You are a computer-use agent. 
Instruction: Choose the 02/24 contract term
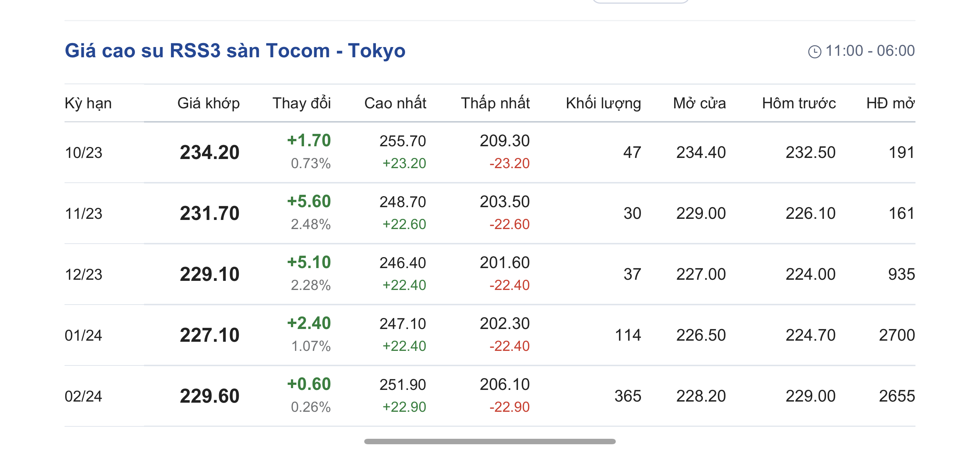tap(84, 396)
